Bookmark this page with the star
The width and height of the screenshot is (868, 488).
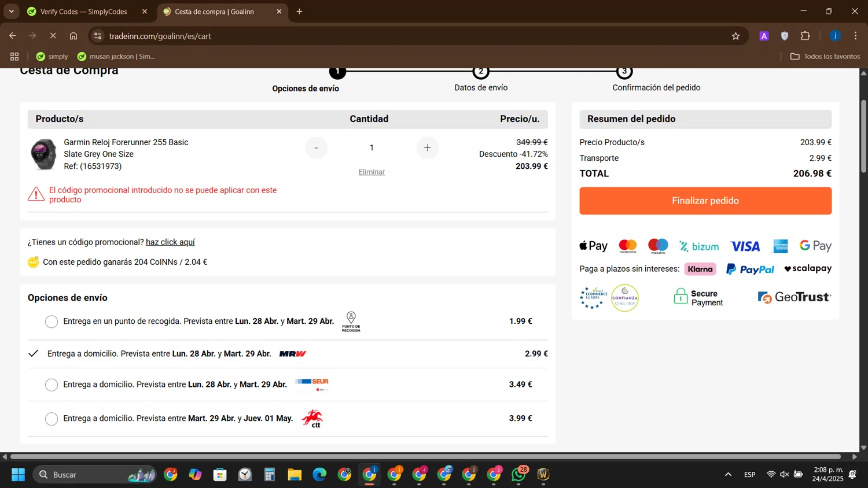735,36
